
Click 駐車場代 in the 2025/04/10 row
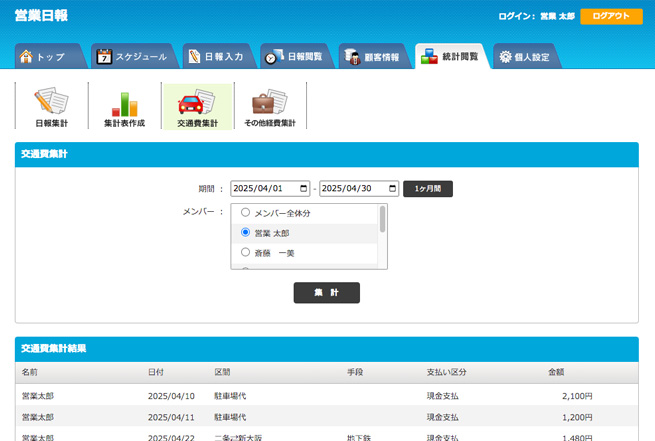pyautogui.click(x=230, y=396)
